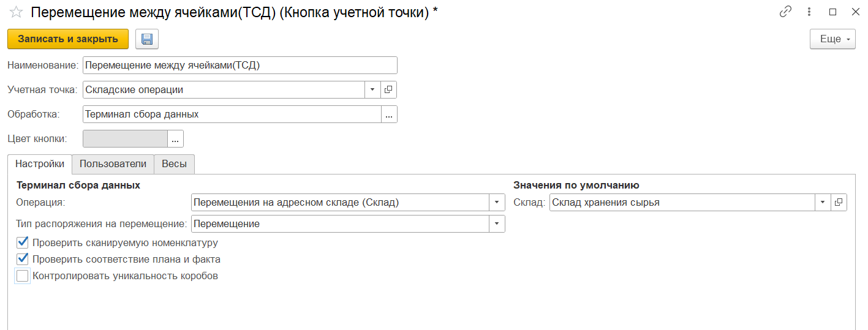Expand the Учетная точка dropdown list
Screen dimensions: 868x330
coord(372,90)
